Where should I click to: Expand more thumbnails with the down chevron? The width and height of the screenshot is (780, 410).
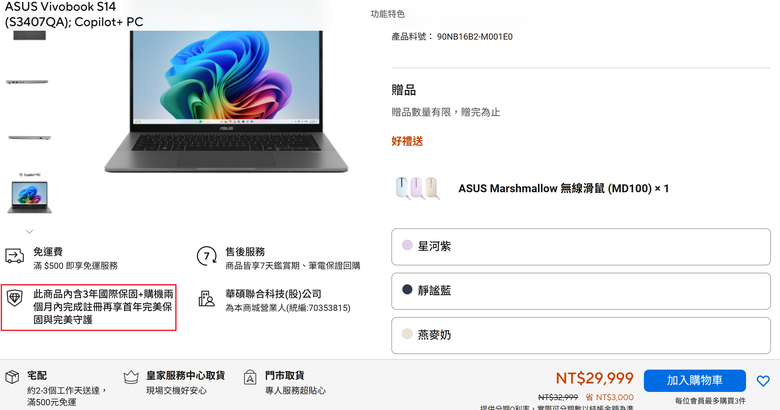click(x=29, y=231)
